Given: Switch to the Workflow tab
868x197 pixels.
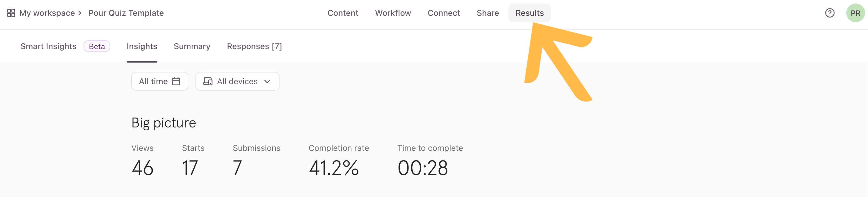Looking at the screenshot, I should click(x=393, y=13).
